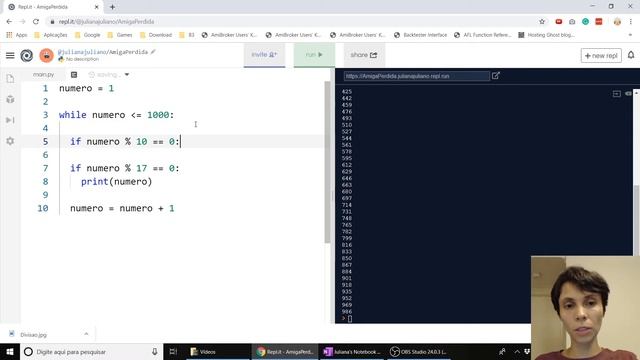This screenshot has width=640, height=360.
Task: Open the Apps bookmark
Action: (x=17, y=35)
